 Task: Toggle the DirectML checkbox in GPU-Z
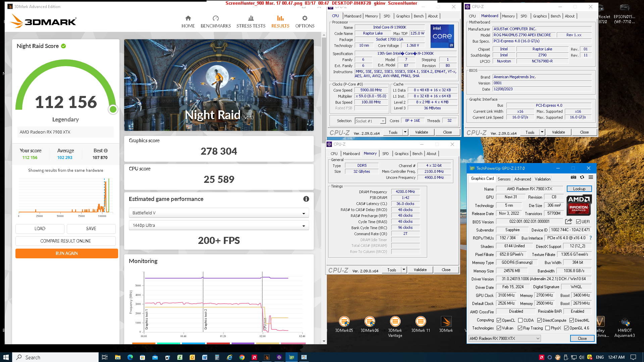tap(572, 320)
